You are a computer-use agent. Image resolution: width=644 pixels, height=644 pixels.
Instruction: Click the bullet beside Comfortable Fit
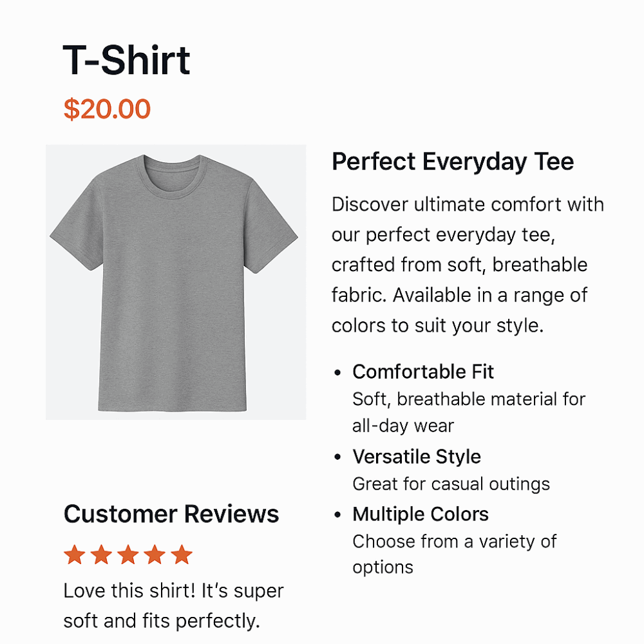tap(337, 372)
